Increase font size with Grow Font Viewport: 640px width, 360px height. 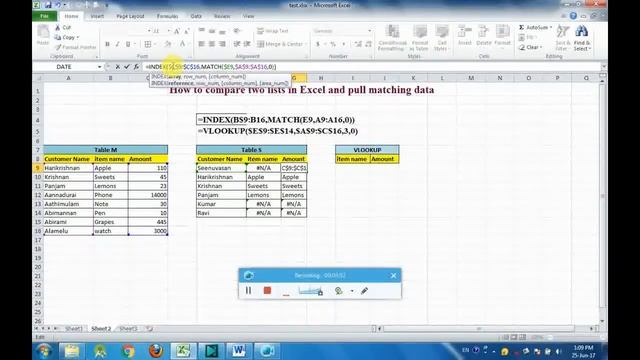pyautogui.click(x=177, y=31)
